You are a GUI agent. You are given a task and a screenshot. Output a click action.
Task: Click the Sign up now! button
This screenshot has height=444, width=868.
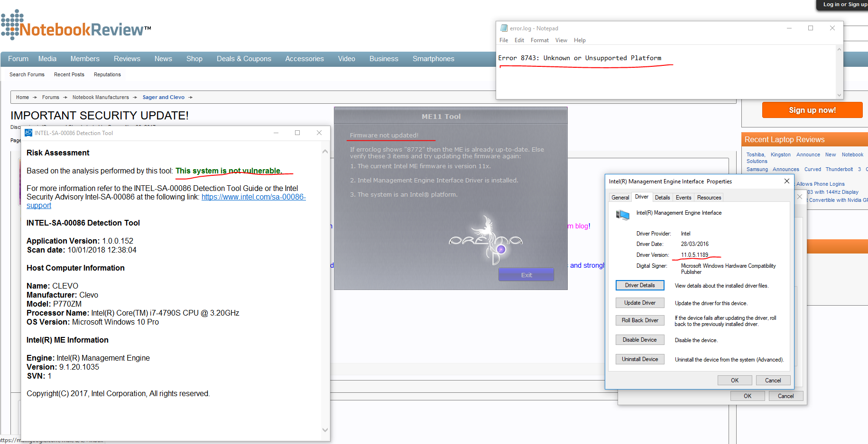[812, 110]
